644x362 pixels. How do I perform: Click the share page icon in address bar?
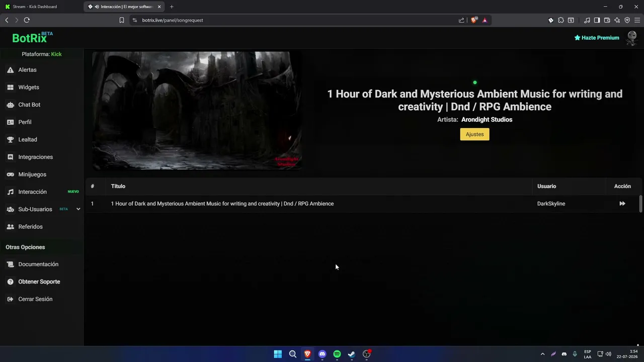click(x=461, y=20)
